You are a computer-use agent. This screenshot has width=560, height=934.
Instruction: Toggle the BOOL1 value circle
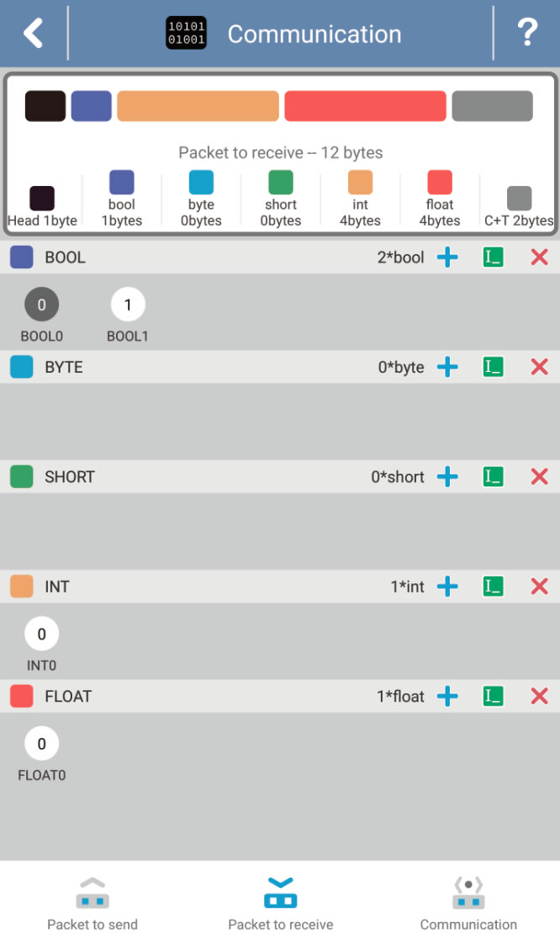tap(128, 305)
